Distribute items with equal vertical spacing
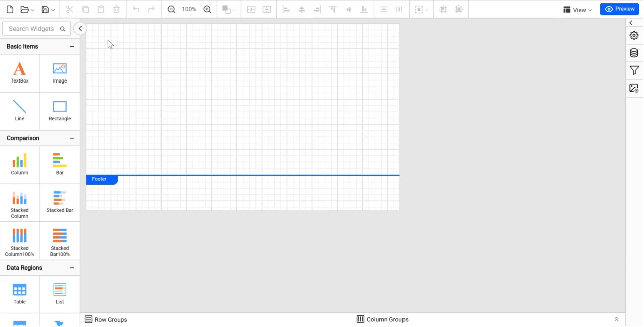 (x=384, y=9)
